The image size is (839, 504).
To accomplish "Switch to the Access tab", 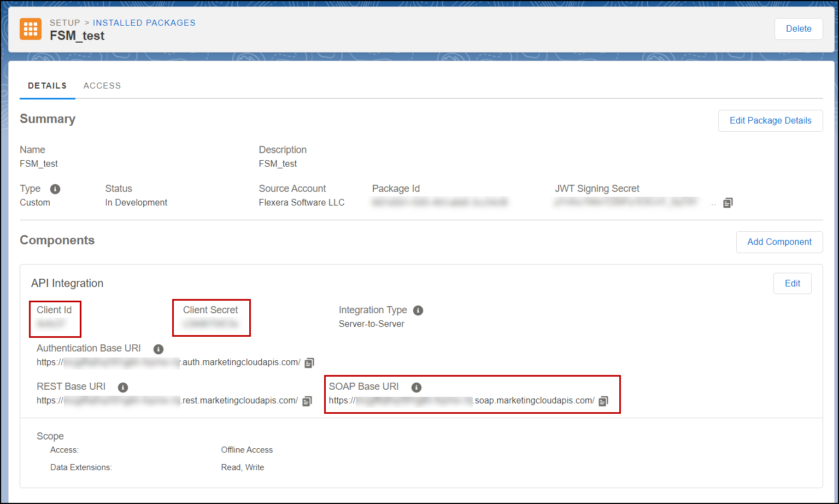I will [x=102, y=86].
